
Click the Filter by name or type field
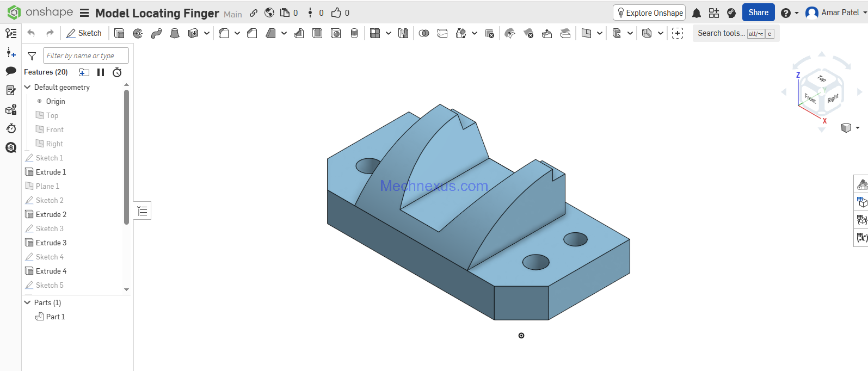click(x=86, y=55)
